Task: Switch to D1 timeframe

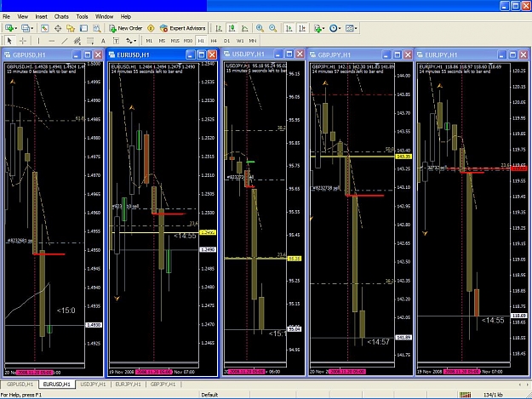Action: (226, 41)
